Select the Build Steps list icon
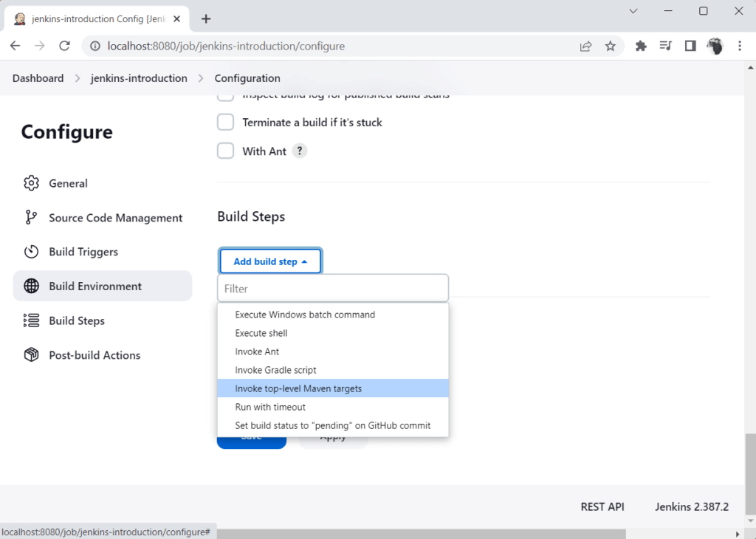This screenshot has width=756, height=539. click(31, 320)
